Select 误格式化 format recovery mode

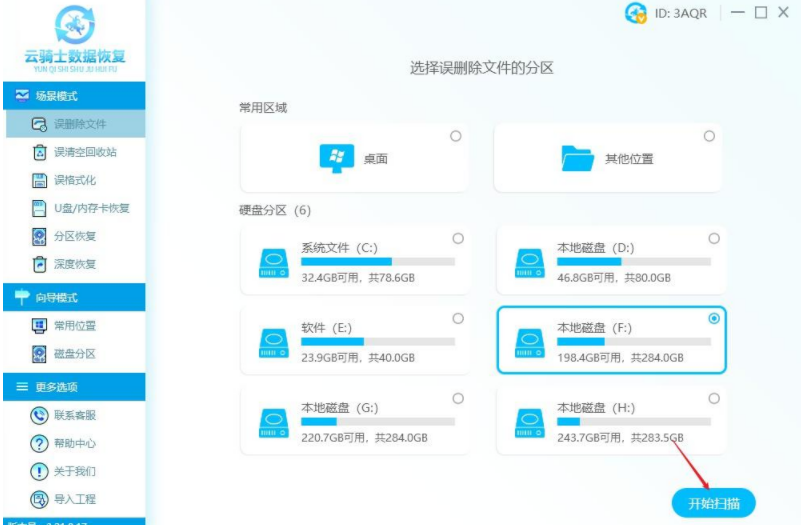[x=75, y=180]
